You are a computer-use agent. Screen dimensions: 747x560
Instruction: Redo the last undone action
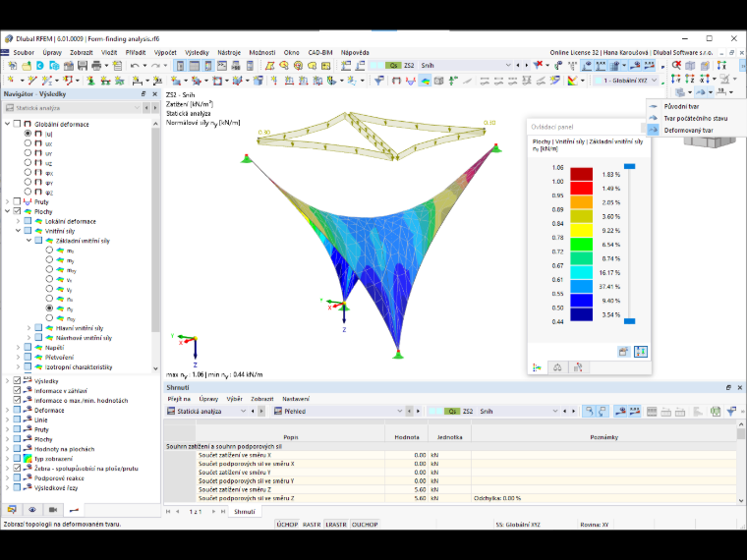[155, 66]
